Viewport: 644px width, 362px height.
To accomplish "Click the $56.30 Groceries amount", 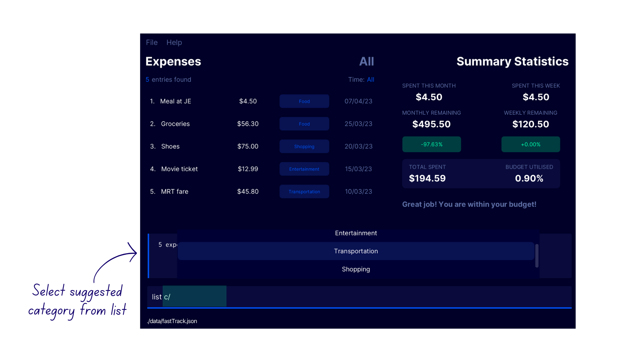I will [x=248, y=124].
